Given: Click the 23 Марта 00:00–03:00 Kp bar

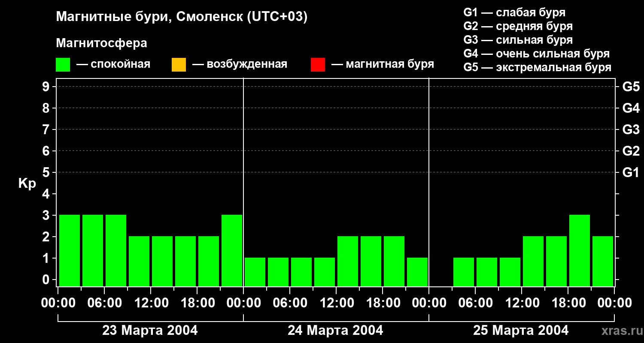Looking at the screenshot, I should coord(70,250).
